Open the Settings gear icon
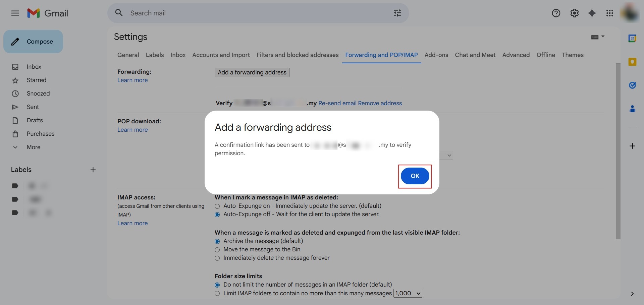This screenshot has height=305, width=644. click(574, 13)
